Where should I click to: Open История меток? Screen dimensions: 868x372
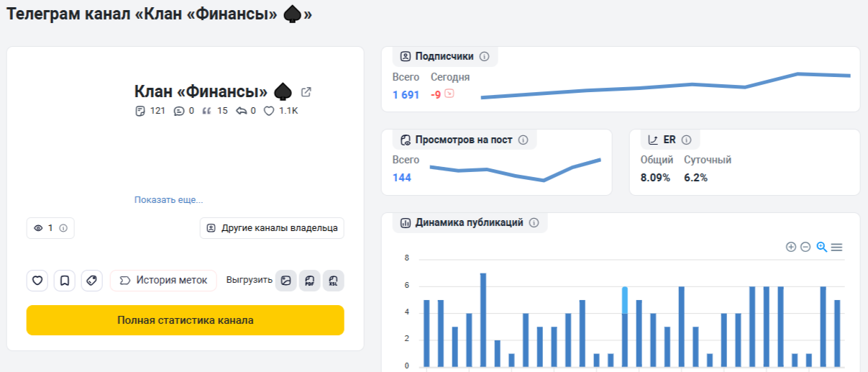pos(163,281)
